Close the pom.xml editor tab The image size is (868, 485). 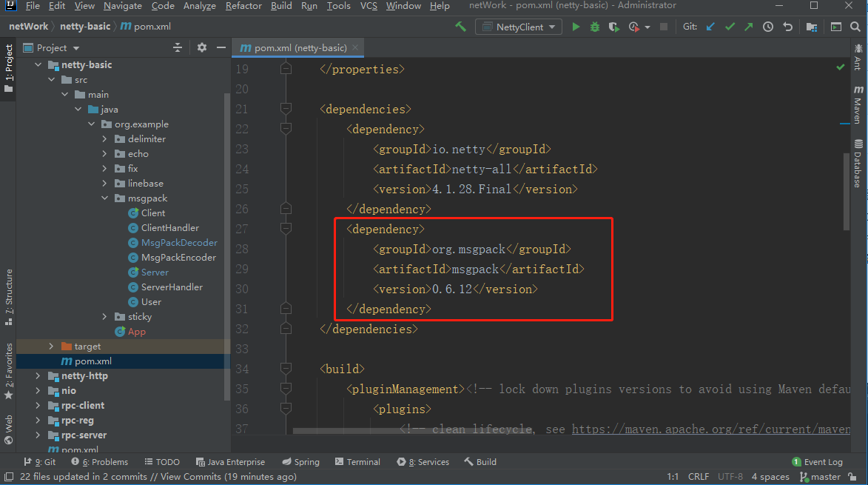point(355,47)
